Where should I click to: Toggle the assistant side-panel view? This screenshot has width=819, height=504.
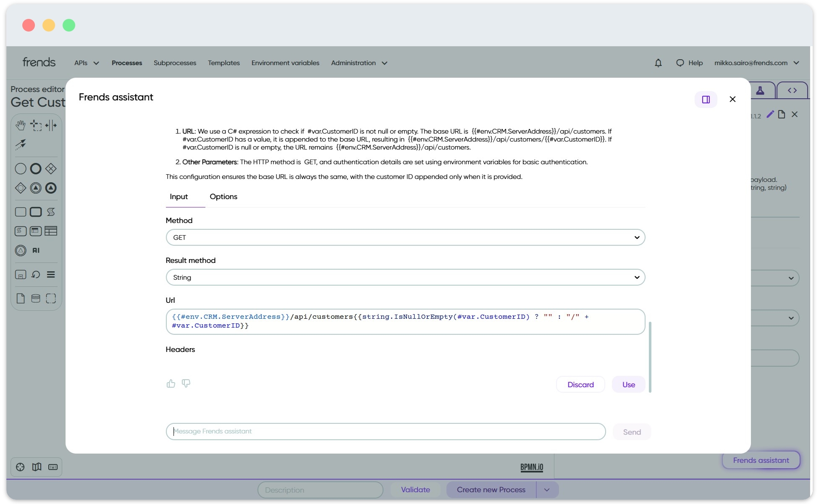click(x=706, y=99)
